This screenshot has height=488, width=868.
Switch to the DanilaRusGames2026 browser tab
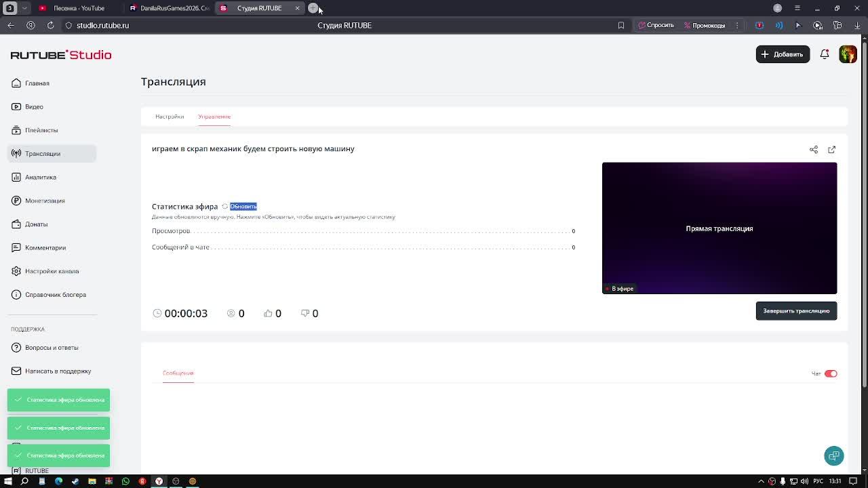[x=170, y=8]
